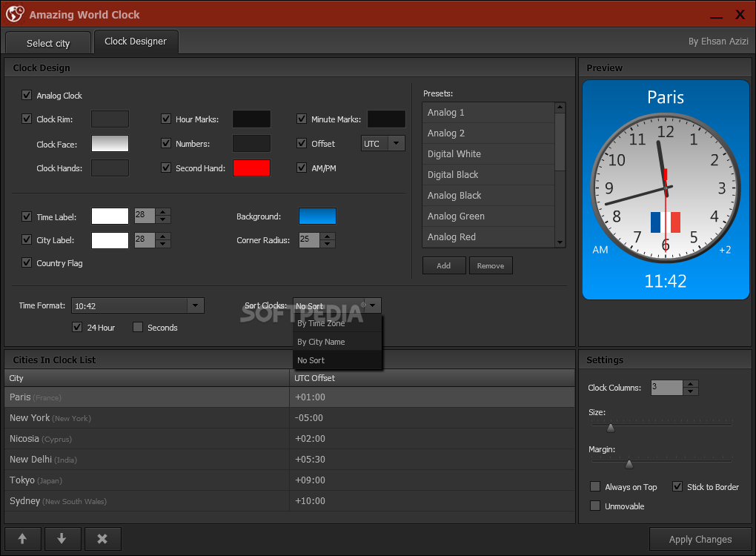Decrease Time Label font size with down arrow

click(163, 219)
